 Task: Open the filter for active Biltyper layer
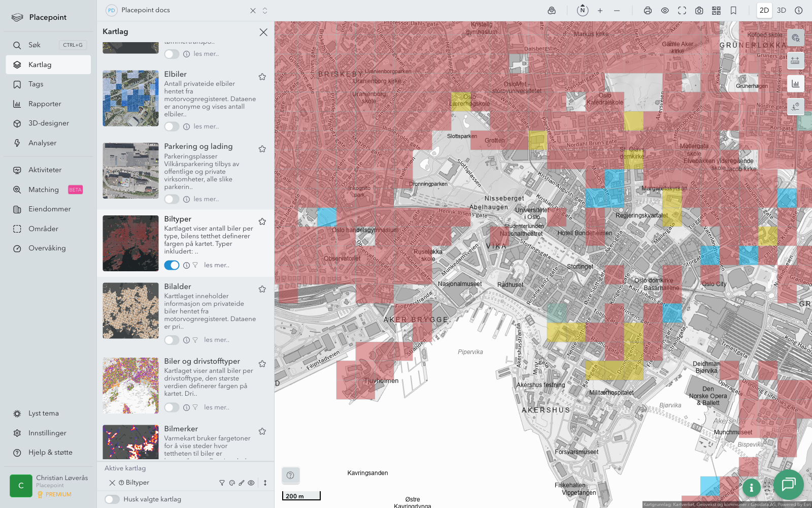pyautogui.click(x=222, y=483)
